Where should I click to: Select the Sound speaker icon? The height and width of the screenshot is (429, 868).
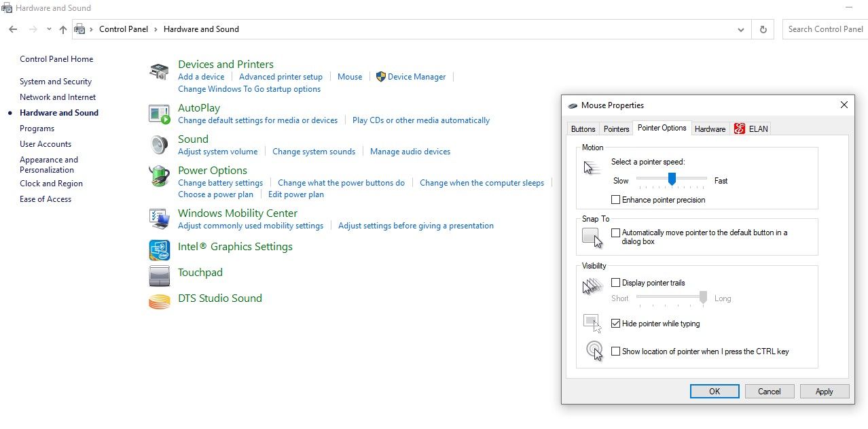click(158, 144)
